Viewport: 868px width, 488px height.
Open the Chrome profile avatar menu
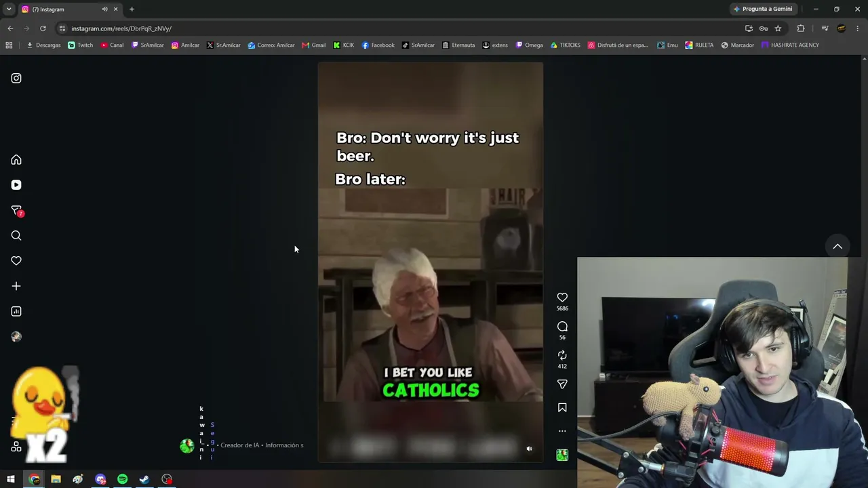pyautogui.click(x=842, y=28)
